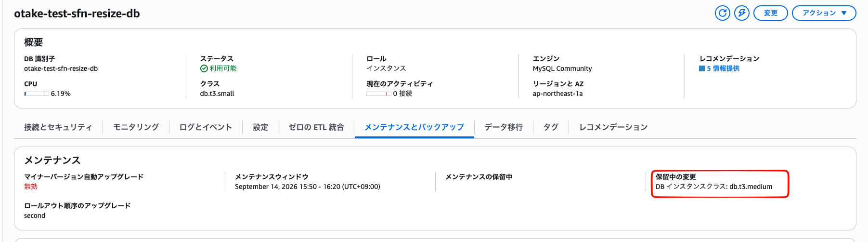Click the CPU usage progress bar
The image size is (868, 242).
click(37, 94)
